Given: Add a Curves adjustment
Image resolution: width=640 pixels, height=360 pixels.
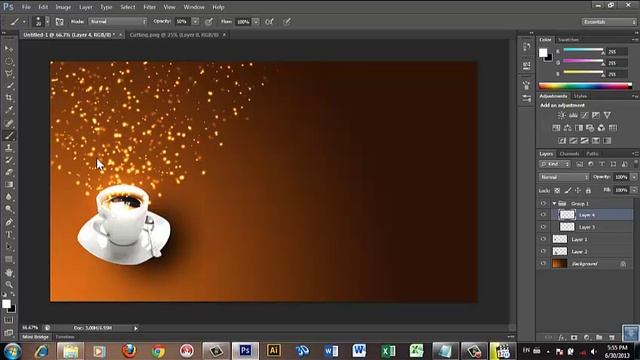Looking at the screenshot, I should point(584,116).
